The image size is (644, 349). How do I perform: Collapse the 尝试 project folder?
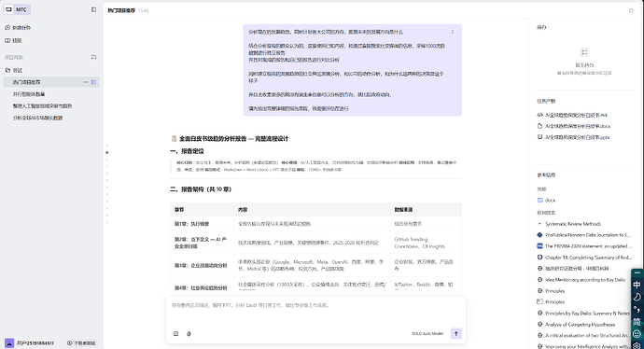pos(14,70)
